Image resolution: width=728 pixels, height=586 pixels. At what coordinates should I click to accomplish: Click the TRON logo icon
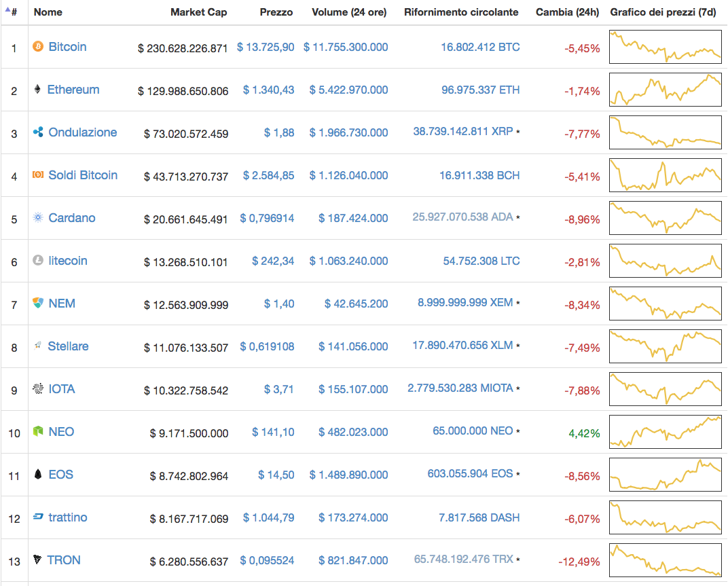point(37,560)
